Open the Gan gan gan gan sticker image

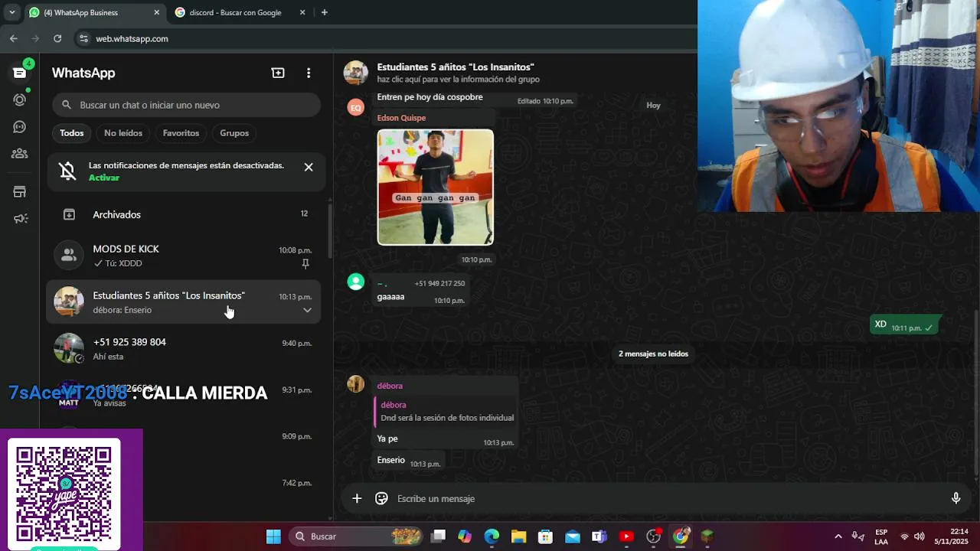(436, 187)
